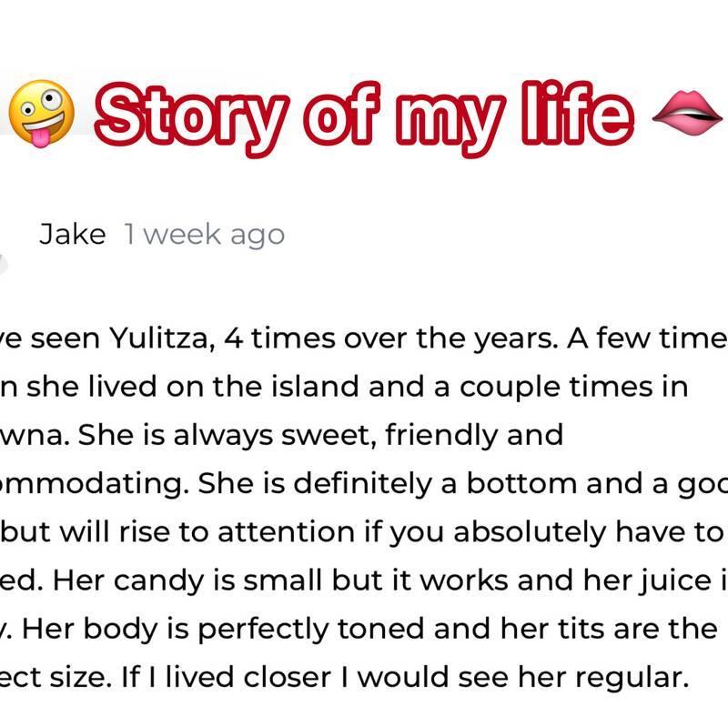728x727 pixels.
Task: Click the "1 week ago" timestamp
Action: point(204,235)
